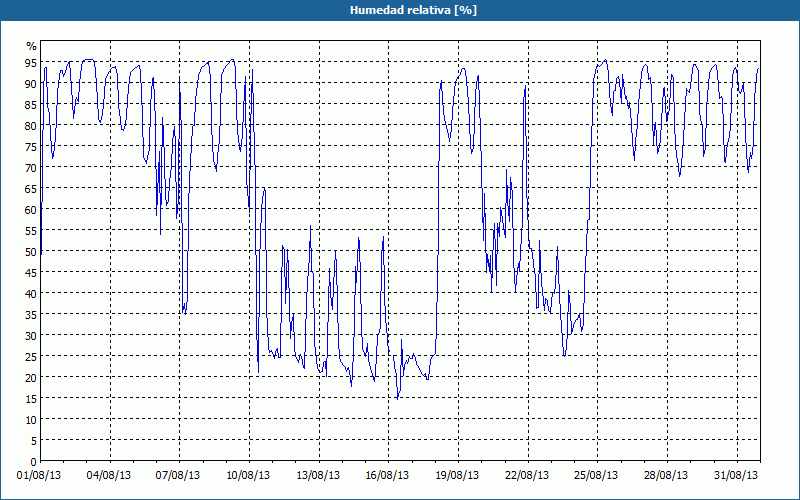Click the 25 y-axis label
Screen dimensions: 800x500
pos(31,357)
